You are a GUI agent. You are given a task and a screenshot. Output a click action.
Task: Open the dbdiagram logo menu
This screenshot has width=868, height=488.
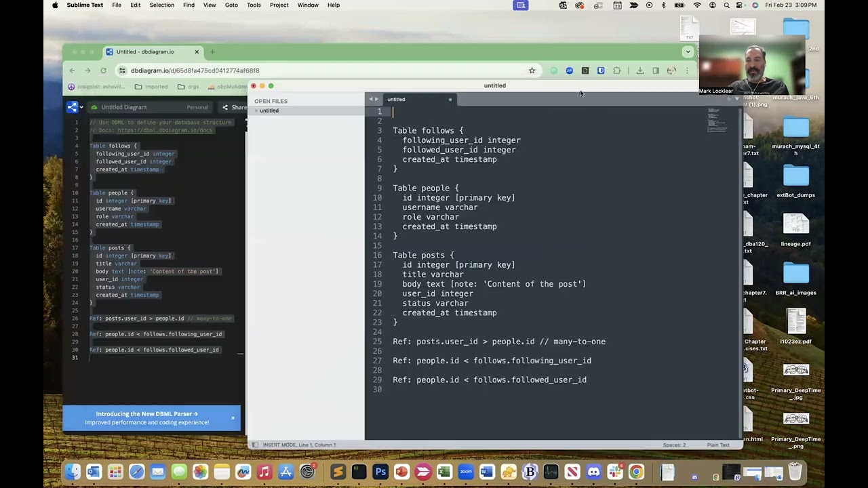point(75,107)
